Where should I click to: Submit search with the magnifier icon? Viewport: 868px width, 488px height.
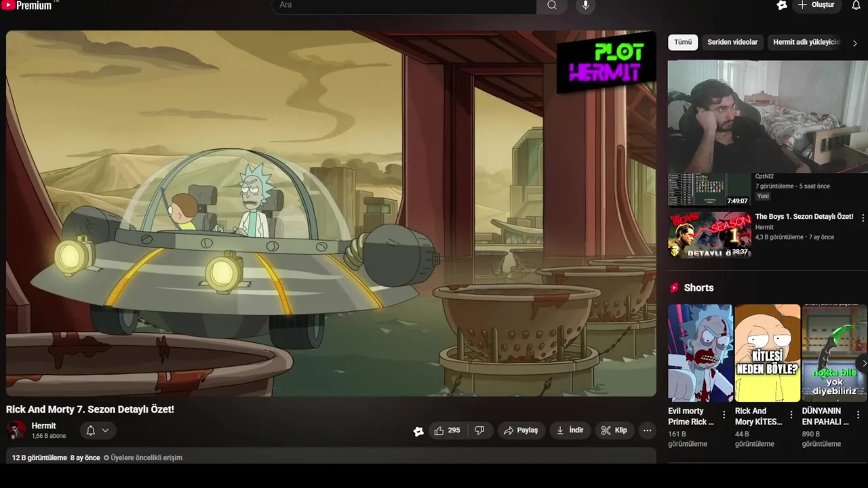(552, 5)
